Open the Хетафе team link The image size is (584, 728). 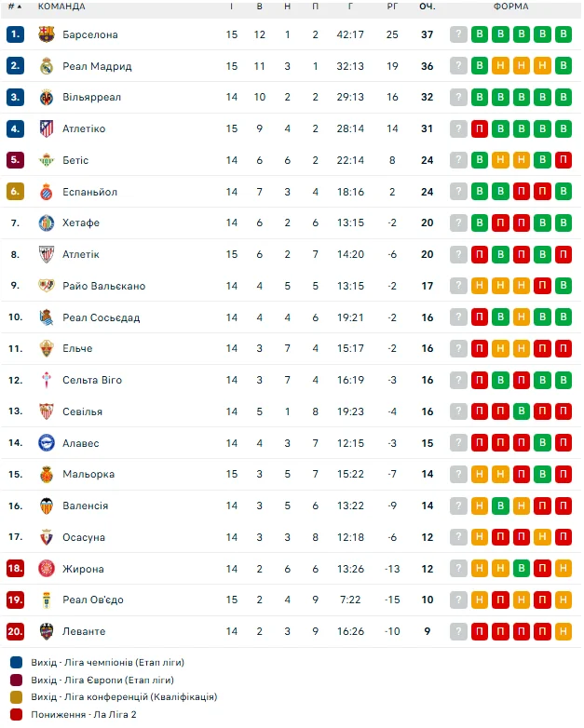[81, 223]
